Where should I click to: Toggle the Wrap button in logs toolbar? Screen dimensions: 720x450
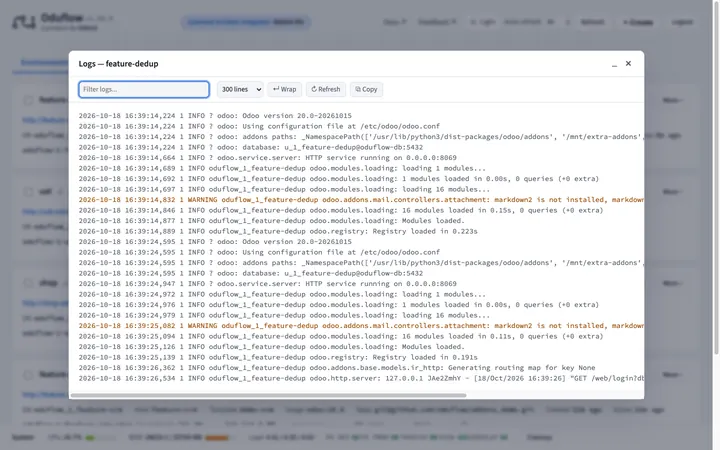tap(285, 90)
